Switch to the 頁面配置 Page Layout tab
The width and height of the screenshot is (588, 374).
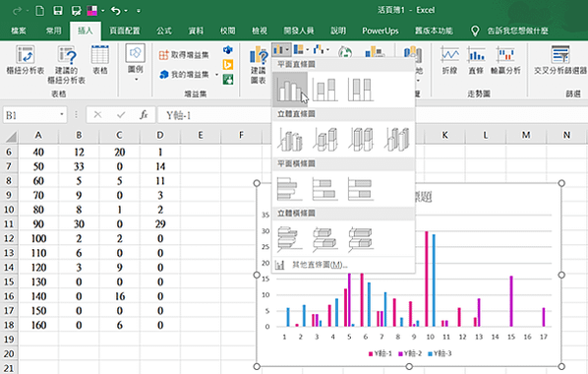pos(125,31)
